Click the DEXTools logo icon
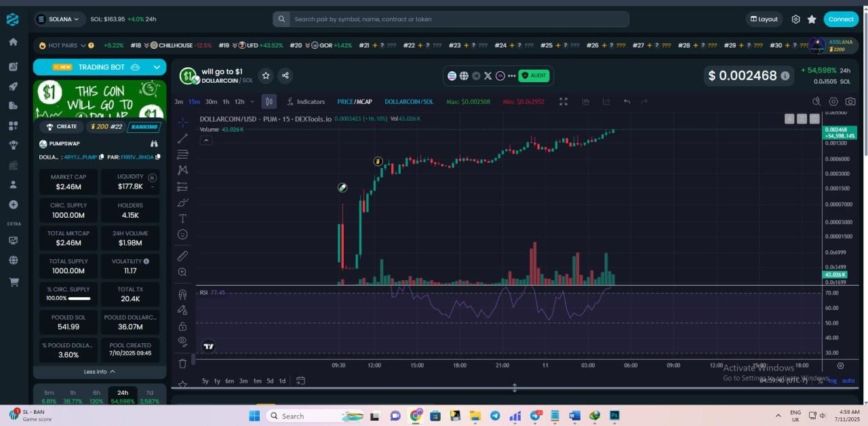Image resolution: width=868 pixels, height=426 pixels. click(x=12, y=20)
